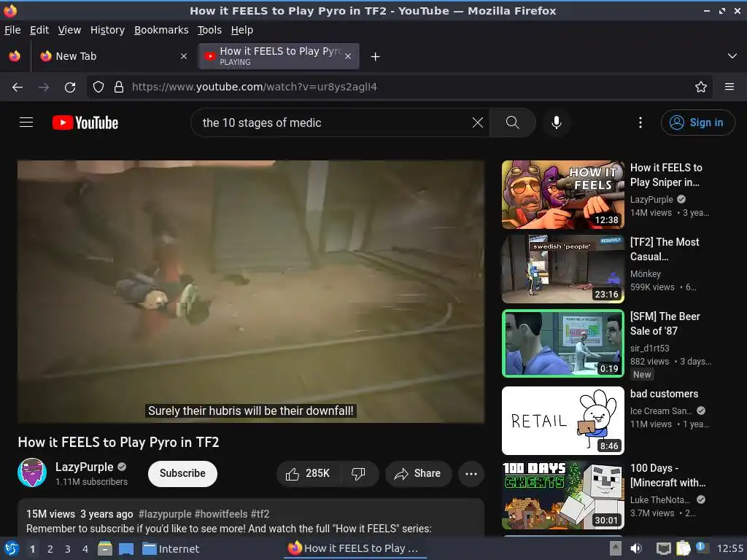Open the taskbar file manager icon
This screenshot has width=747, height=560.
105,548
